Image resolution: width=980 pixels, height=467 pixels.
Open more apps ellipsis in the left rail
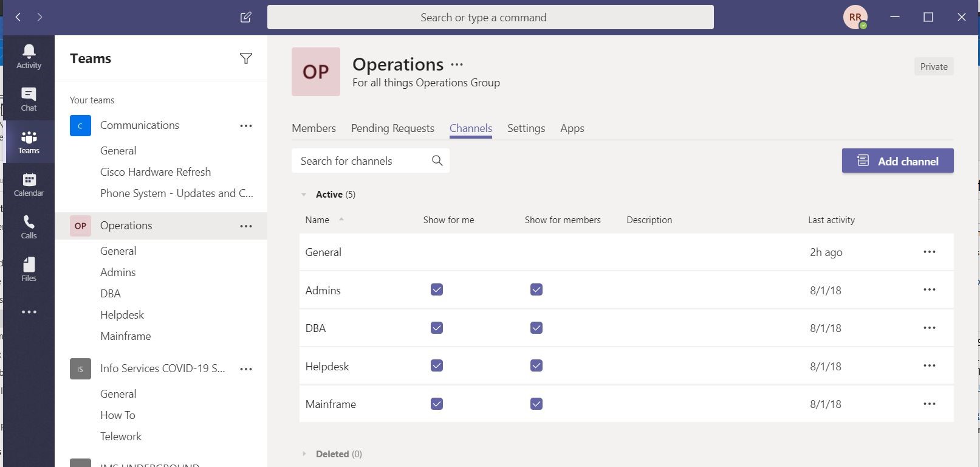click(29, 312)
